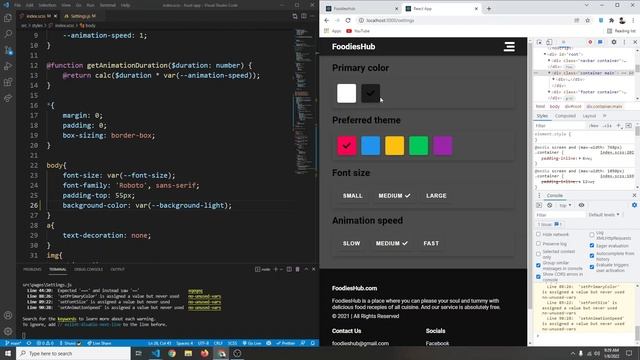Viewport: 640px width, 360px height.
Task: Expand the navbar container div node
Action: click(x=549, y=60)
